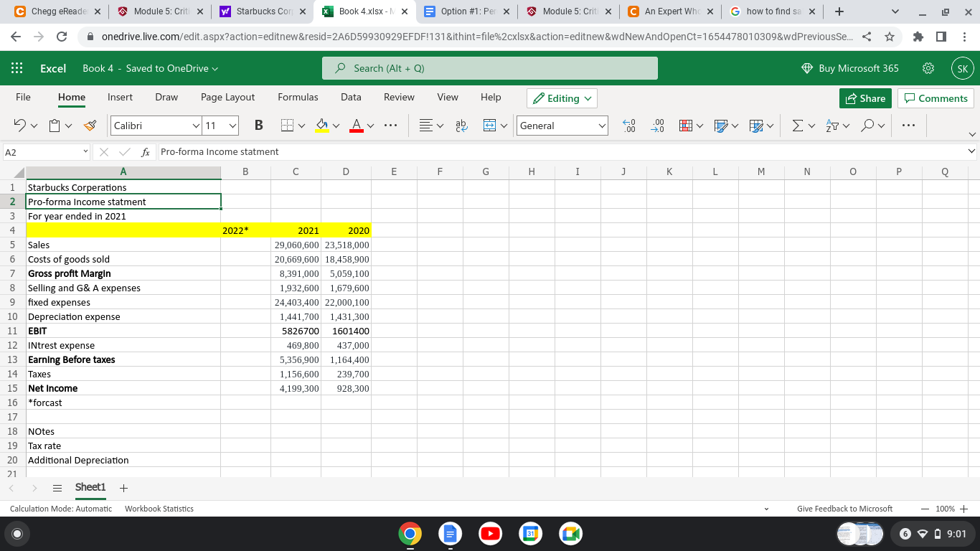
Task: Switch to the Data ribbon tab
Action: pyautogui.click(x=351, y=98)
